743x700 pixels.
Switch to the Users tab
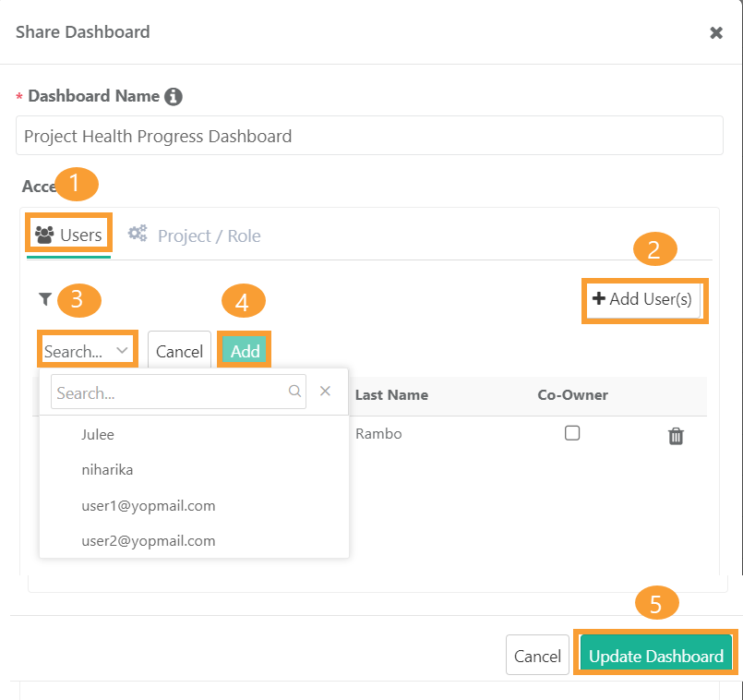[68, 235]
